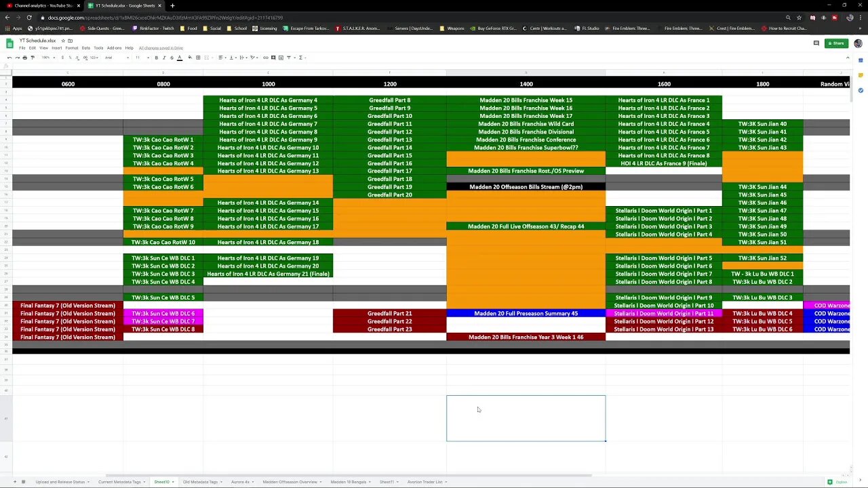Select the Paint format tool

pyautogui.click(x=32, y=58)
